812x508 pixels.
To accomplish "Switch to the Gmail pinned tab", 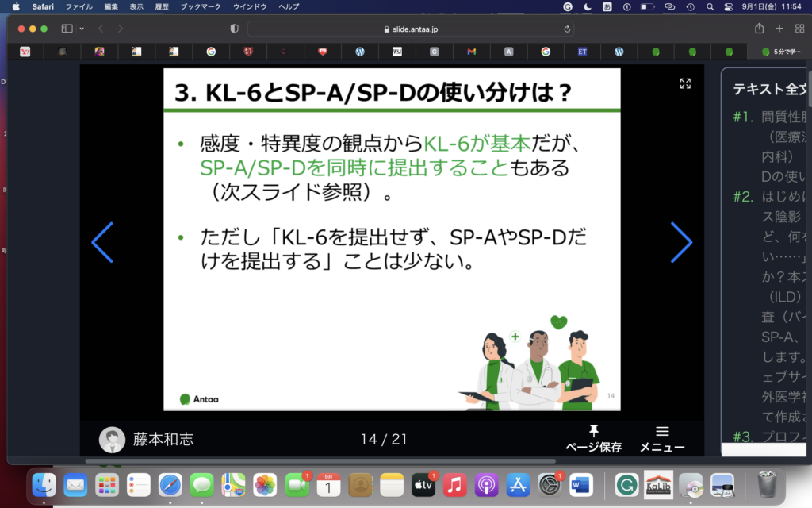I will [471, 52].
